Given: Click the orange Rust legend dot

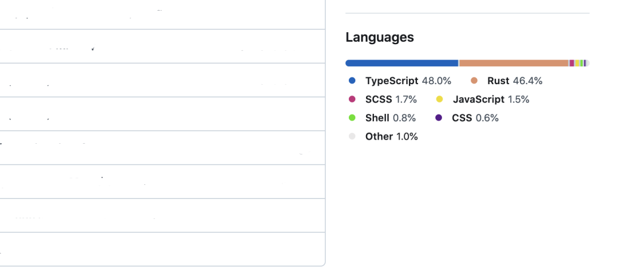Looking at the screenshot, I should 474,81.
